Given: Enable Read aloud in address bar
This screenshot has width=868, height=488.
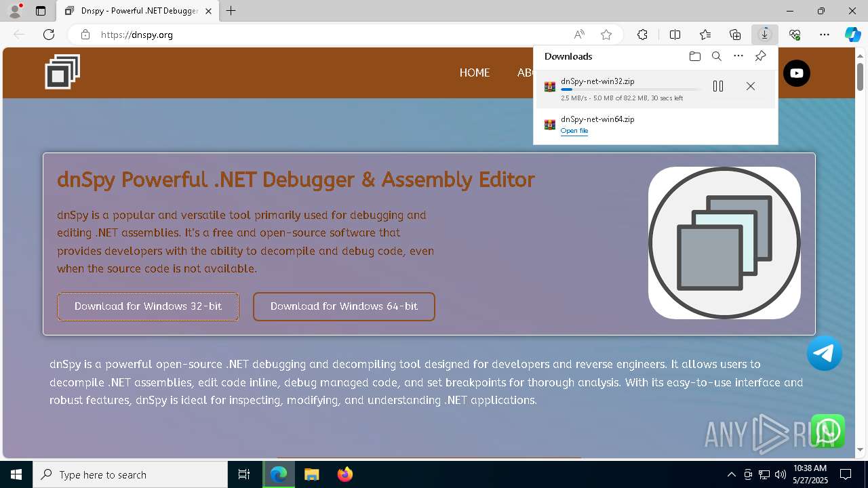Looking at the screenshot, I should [x=579, y=35].
